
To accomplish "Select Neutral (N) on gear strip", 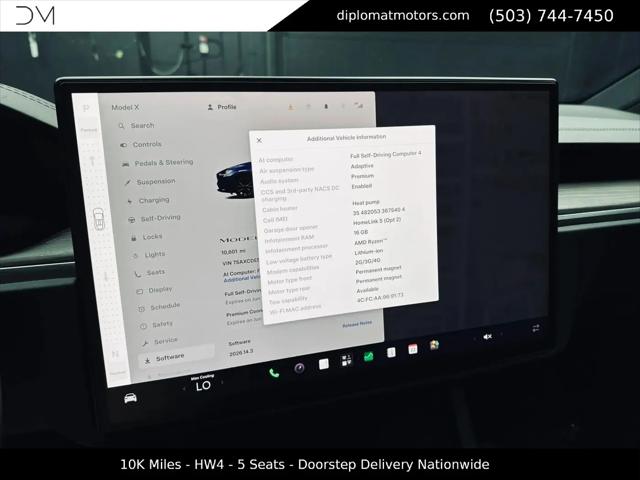I will click(x=115, y=354).
